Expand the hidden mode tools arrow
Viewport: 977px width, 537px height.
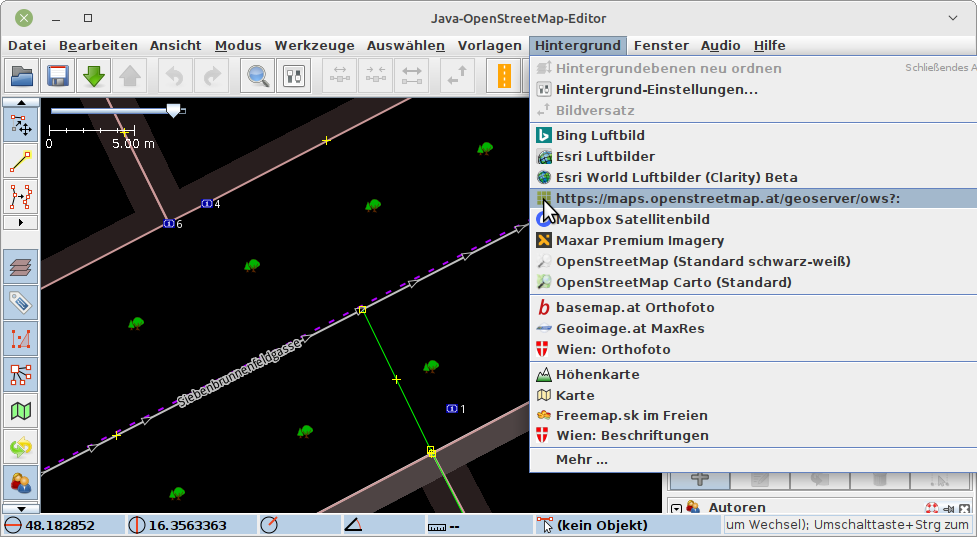21,222
